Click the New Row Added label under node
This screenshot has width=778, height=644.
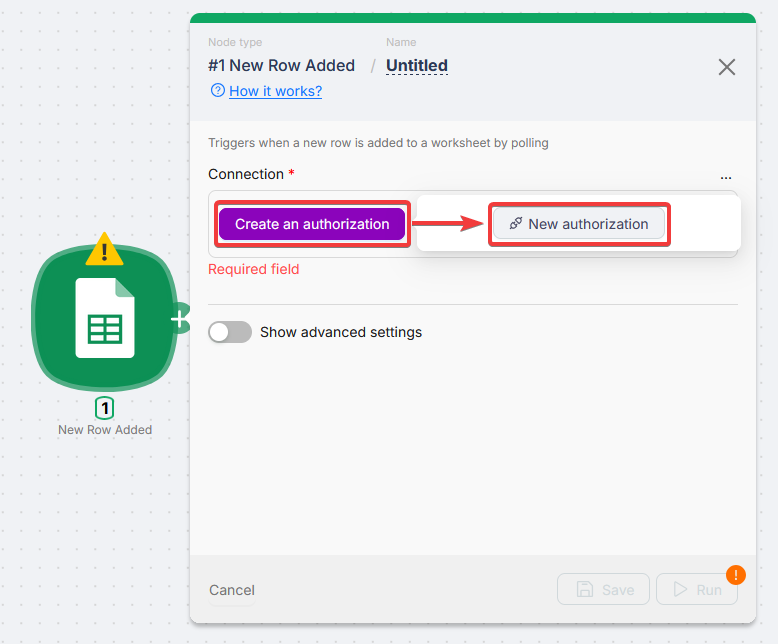click(105, 430)
